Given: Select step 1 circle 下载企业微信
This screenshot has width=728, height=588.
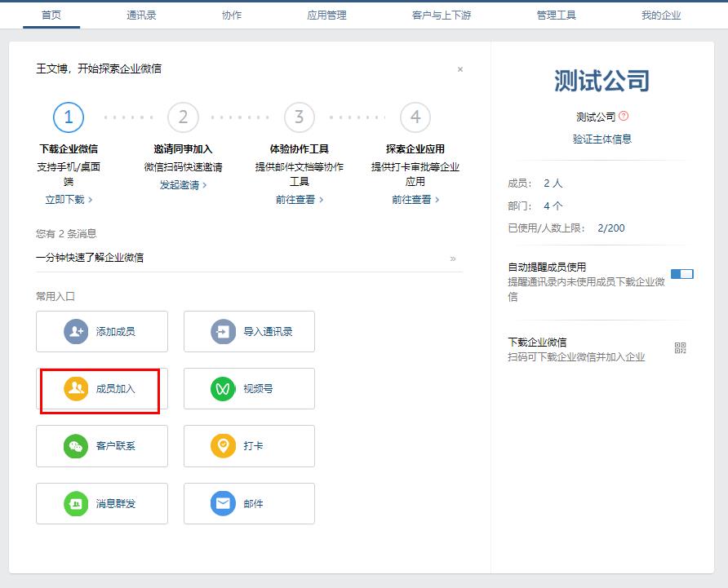Looking at the screenshot, I should (x=69, y=117).
